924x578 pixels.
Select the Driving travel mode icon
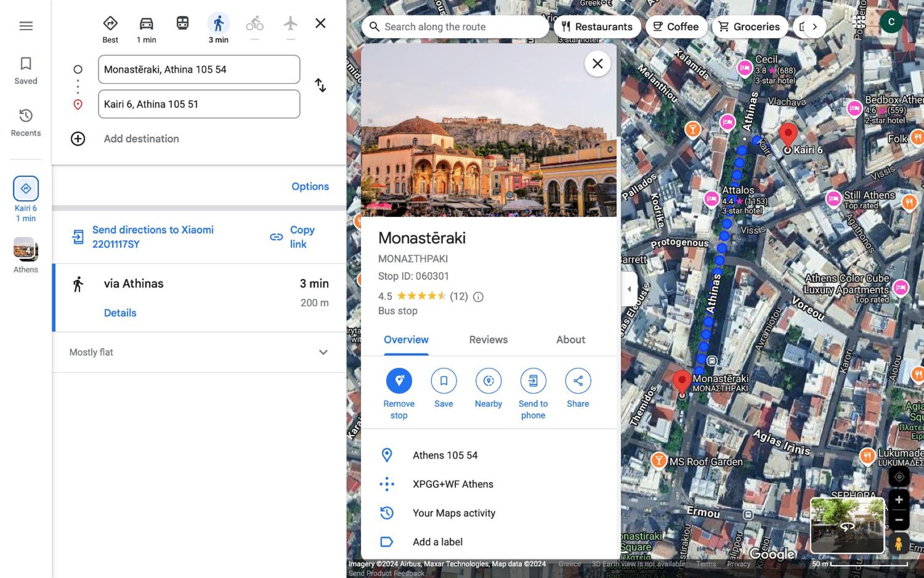click(x=146, y=24)
